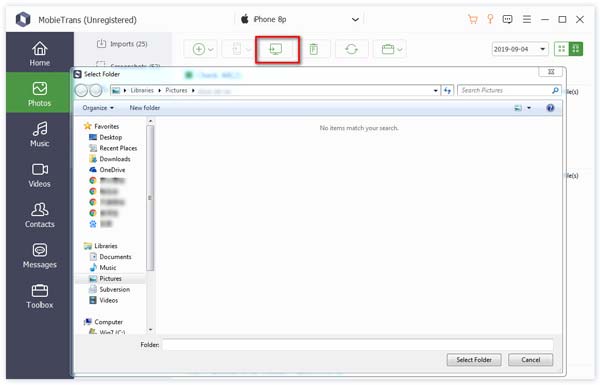Click the search magnifier in dialog

tap(555, 90)
